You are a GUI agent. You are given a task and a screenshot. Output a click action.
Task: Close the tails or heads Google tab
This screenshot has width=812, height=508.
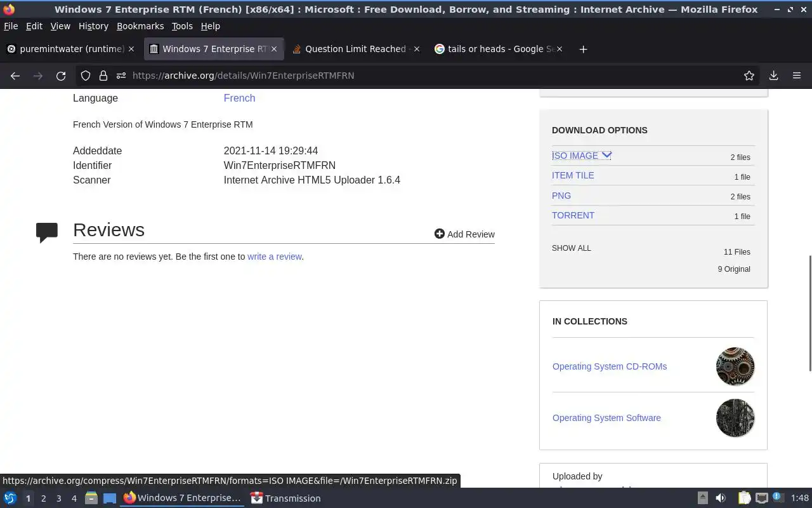(560, 49)
